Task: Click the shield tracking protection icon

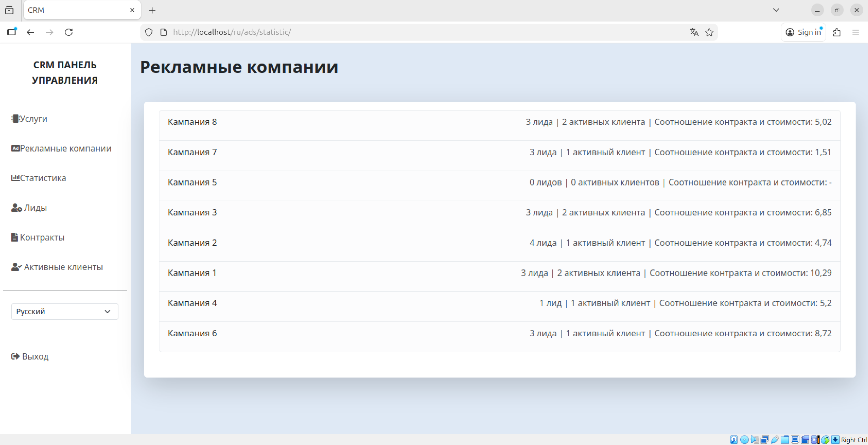Action: point(149,32)
